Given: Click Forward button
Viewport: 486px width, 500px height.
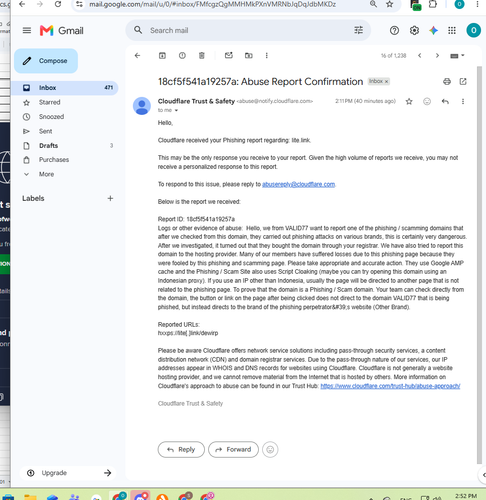Looking at the screenshot, I should [233, 450].
